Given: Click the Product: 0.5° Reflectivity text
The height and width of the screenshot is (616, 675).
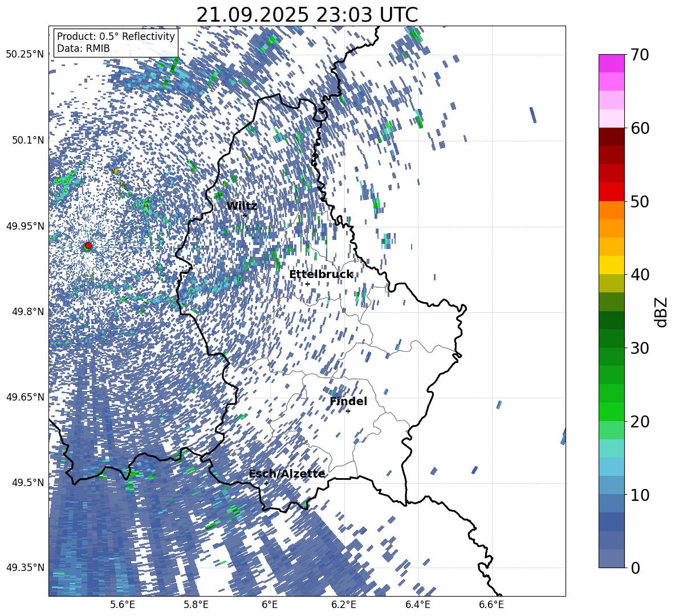Looking at the screenshot, I should coord(116,36).
